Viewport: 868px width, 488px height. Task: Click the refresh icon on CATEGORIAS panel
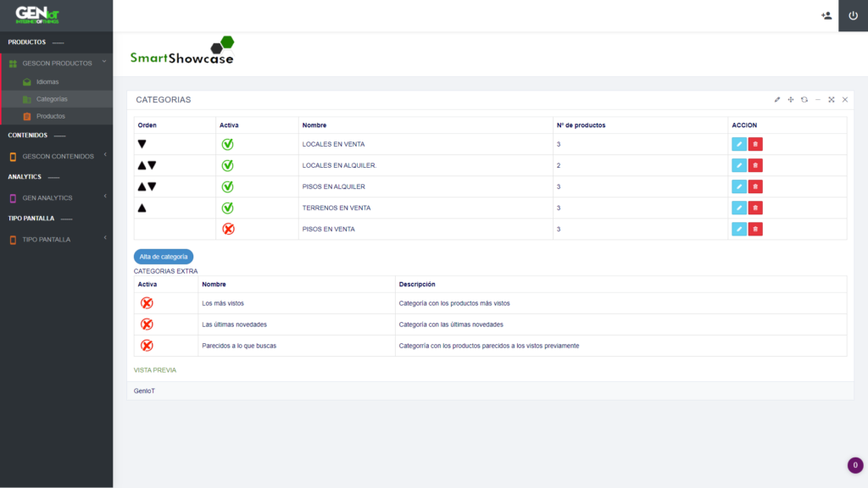804,99
